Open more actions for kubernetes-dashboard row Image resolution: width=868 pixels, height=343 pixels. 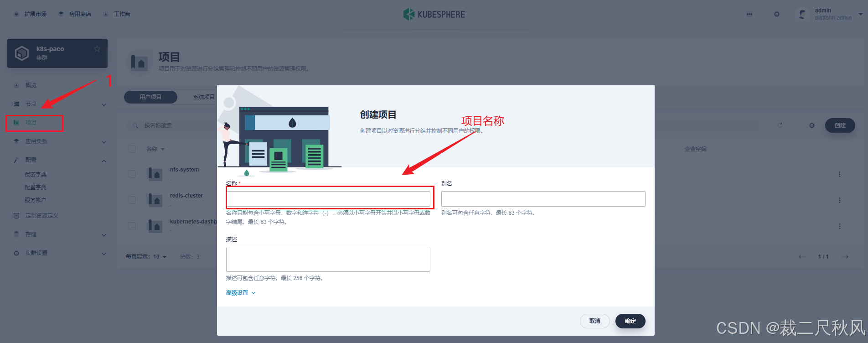(840, 226)
